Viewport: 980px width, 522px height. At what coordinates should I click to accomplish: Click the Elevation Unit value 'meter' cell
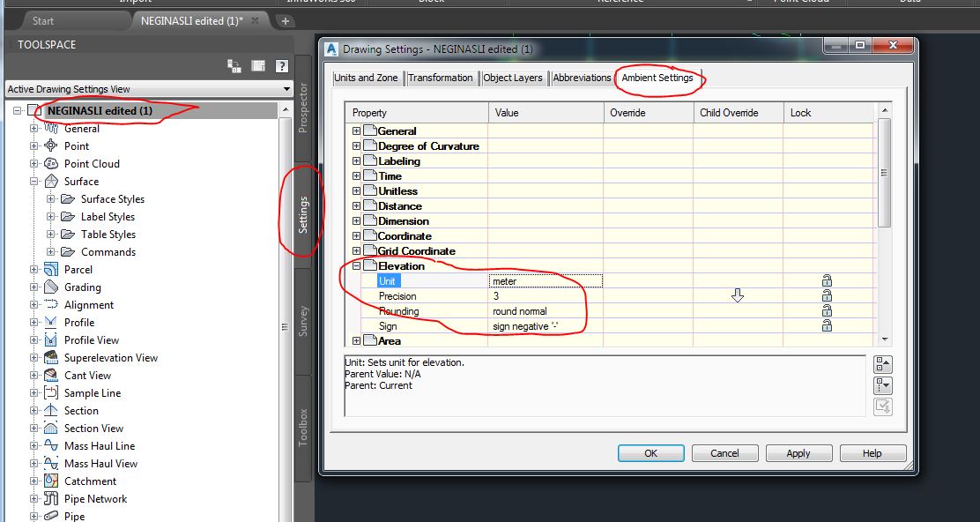point(545,281)
